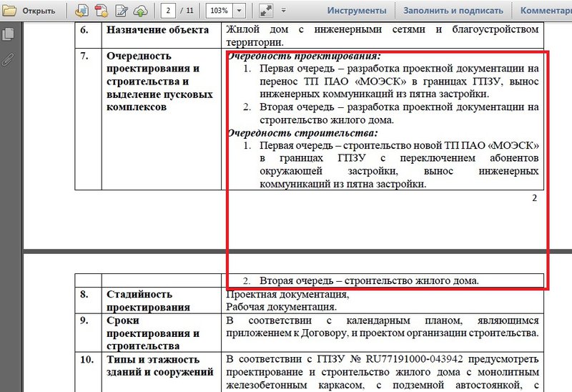
Task: Click the heading 'Назначение объекта'
Action: [157, 30]
